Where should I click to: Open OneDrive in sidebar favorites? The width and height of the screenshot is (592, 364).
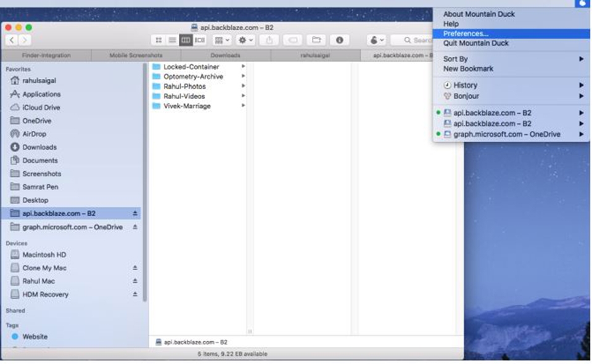point(36,121)
